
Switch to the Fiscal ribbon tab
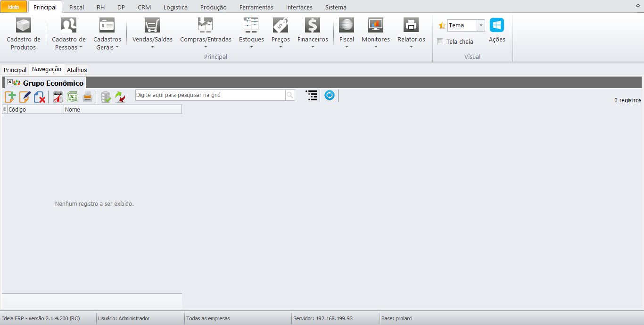point(76,7)
